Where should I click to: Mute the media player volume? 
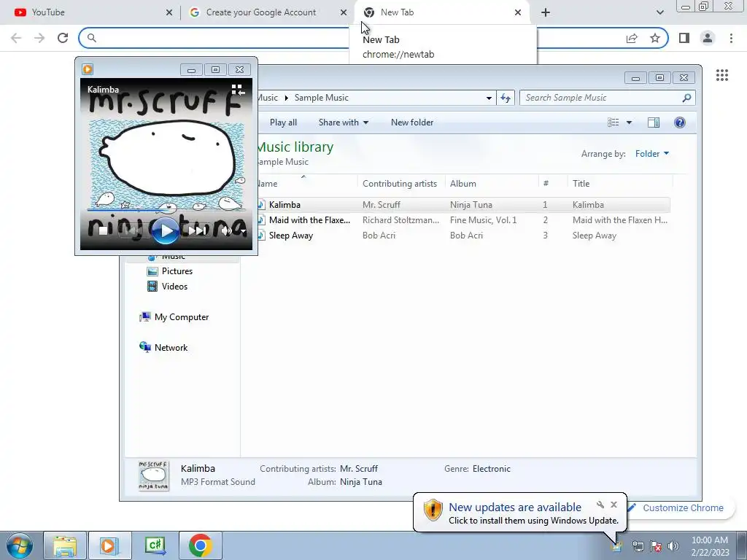[x=227, y=231]
